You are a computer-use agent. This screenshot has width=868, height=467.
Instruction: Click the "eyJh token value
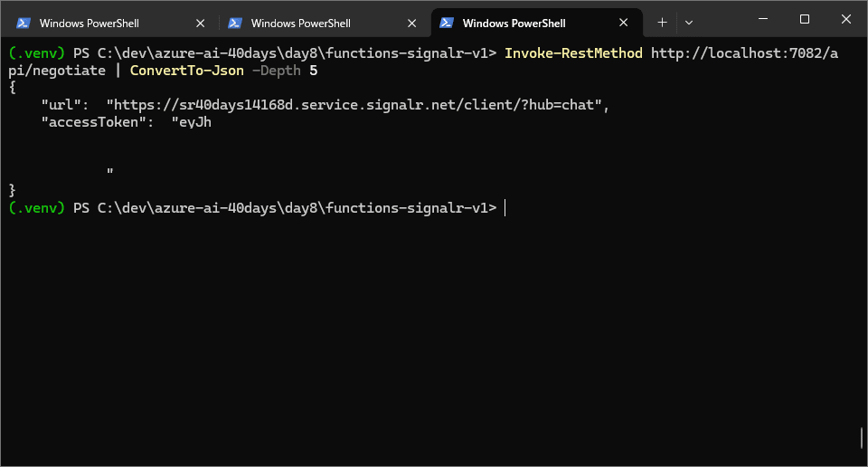pos(191,122)
